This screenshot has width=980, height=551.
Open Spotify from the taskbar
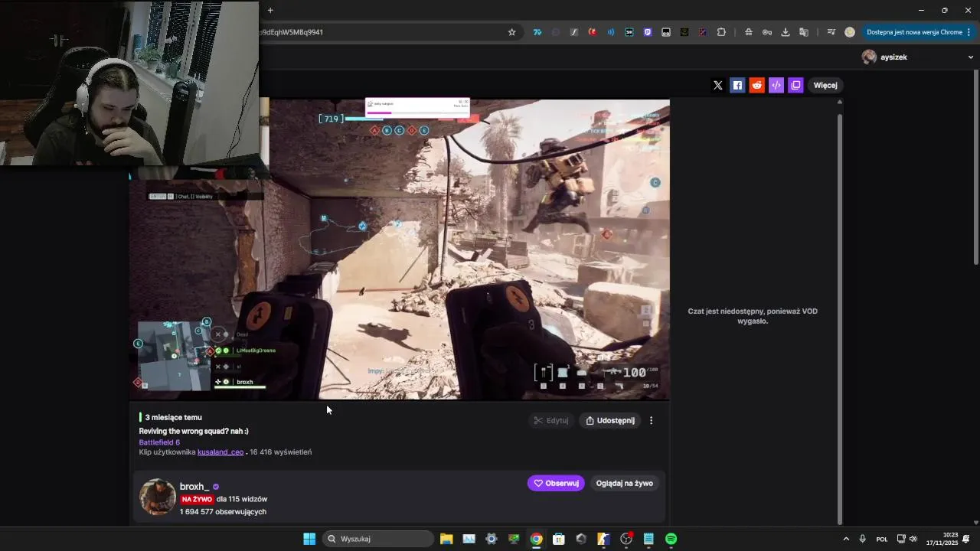(671, 539)
